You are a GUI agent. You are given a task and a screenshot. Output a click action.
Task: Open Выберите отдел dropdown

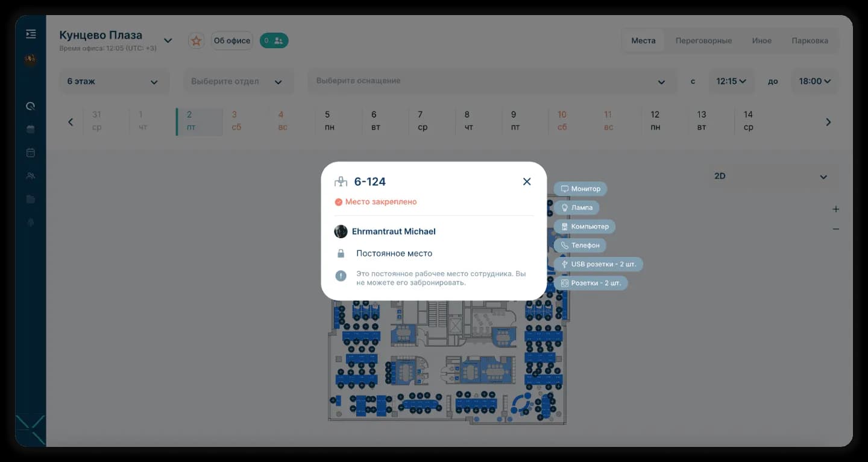(x=238, y=81)
